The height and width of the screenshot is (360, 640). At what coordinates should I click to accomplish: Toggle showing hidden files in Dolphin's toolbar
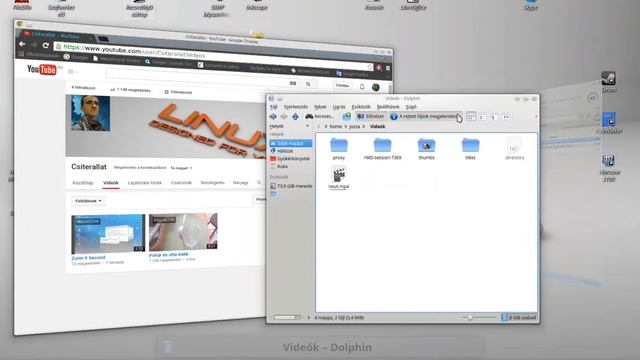(426, 117)
